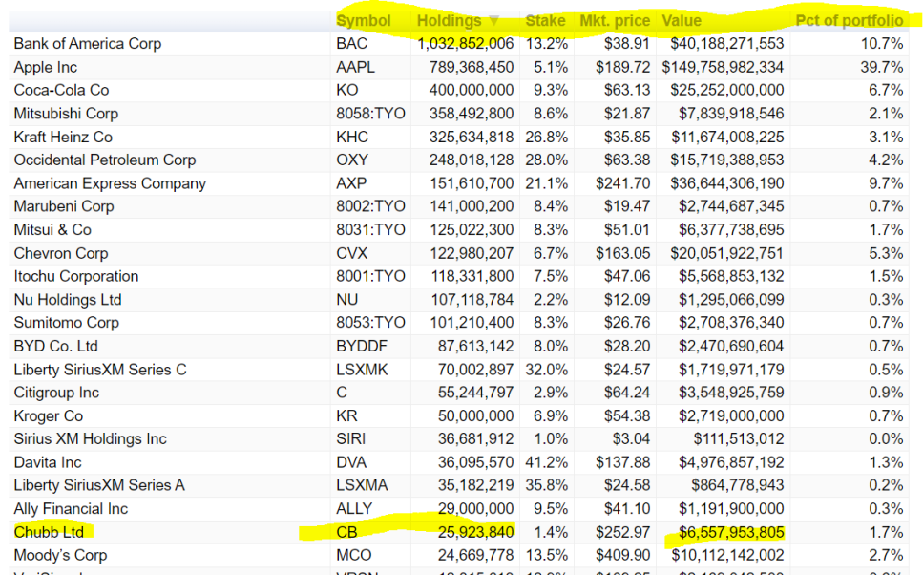Image resolution: width=924 pixels, height=575 pixels.
Task: Sort by the Stake column header
Action: pyautogui.click(x=545, y=21)
